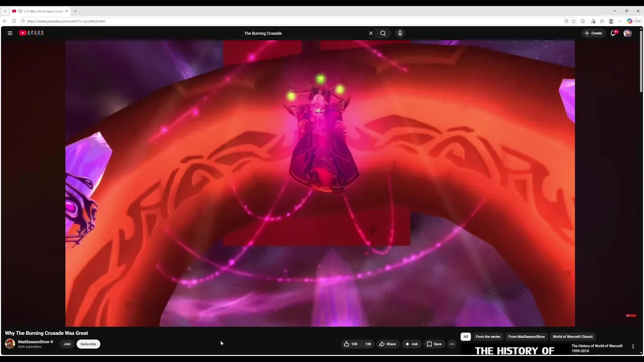View site information lock icon
This screenshot has height=362, width=644.
pyautogui.click(x=23, y=21)
